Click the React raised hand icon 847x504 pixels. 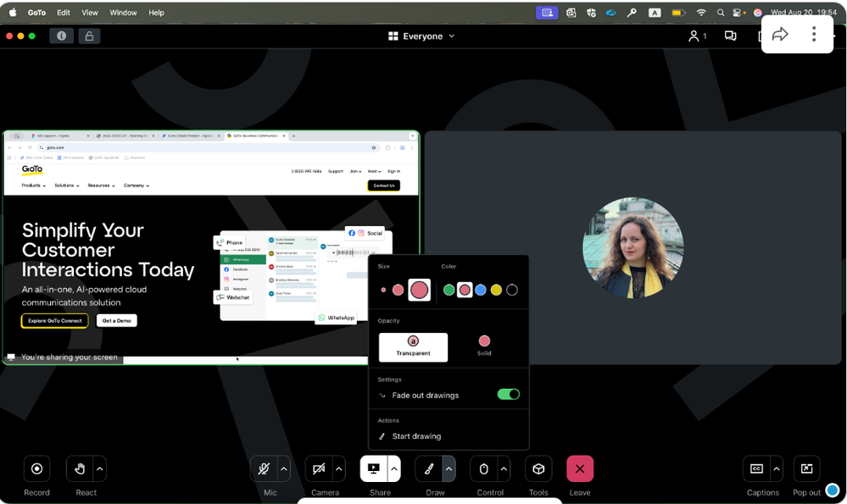pos(81,468)
